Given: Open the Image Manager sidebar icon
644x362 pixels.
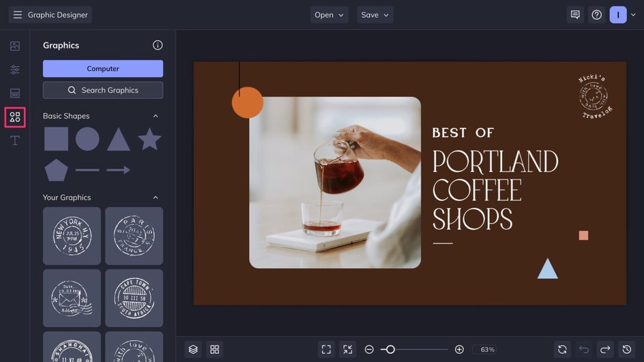Looking at the screenshot, I should (15, 46).
